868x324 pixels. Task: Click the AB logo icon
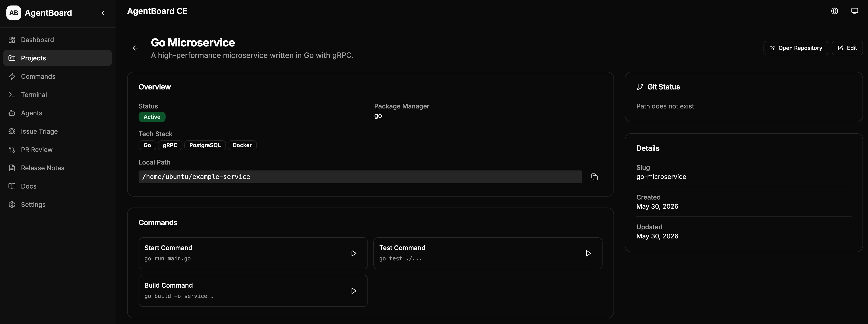(x=13, y=13)
